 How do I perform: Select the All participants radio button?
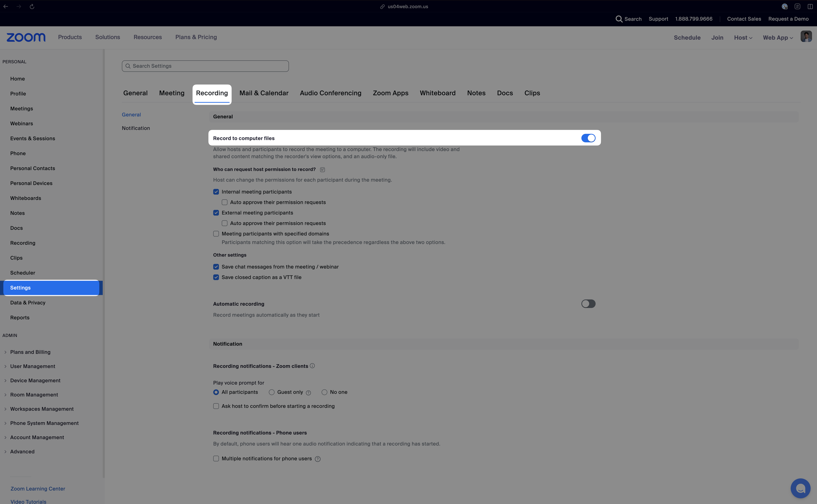[216, 392]
